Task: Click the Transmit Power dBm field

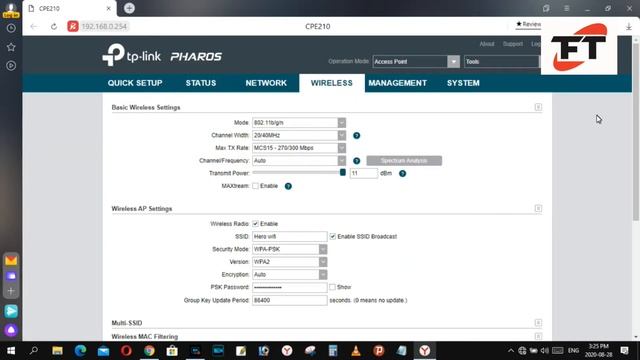Action: coord(363,173)
